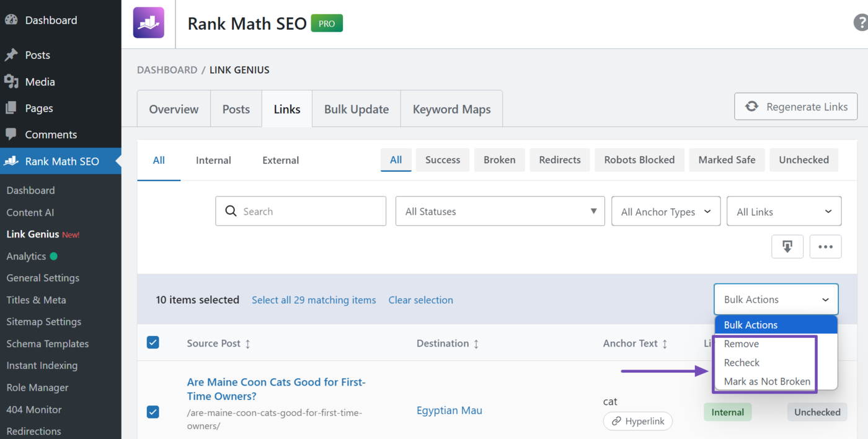The height and width of the screenshot is (439, 868).
Task: Select the Internal links sub-tab
Action: coord(213,160)
